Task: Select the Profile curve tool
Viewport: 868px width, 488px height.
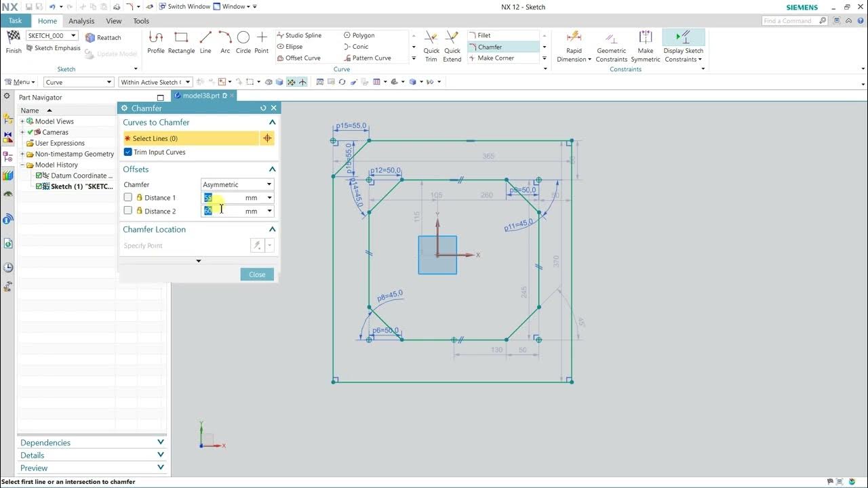Action: click(156, 42)
